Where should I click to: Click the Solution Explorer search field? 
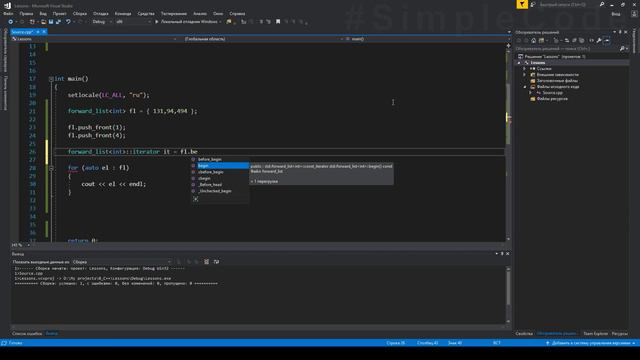567,49
